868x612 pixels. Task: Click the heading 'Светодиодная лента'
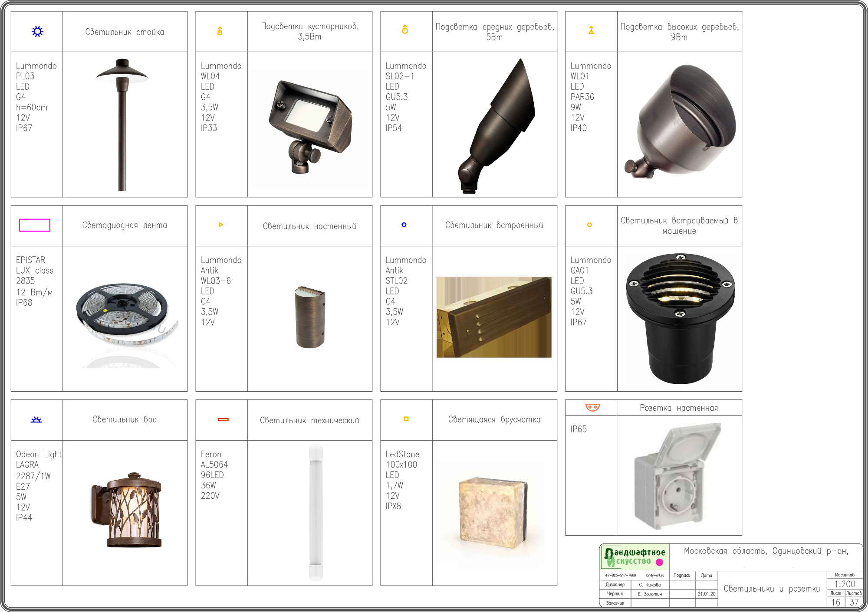pos(125,225)
